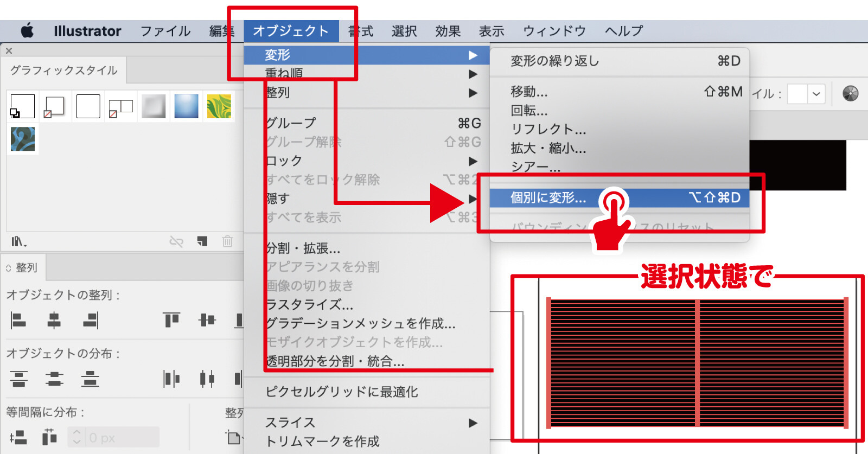Open the dropdown next to the style box
This screenshot has width=868, height=454.
816,94
